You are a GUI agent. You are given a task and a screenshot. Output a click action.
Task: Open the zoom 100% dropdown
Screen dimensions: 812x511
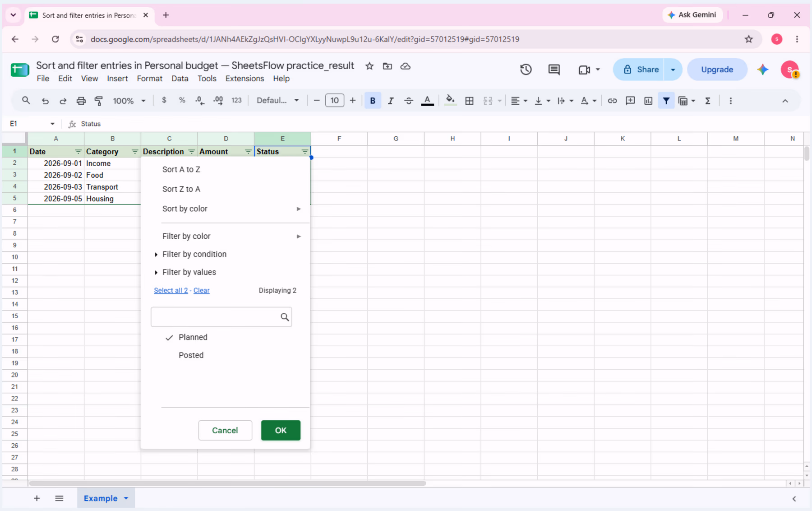129,101
